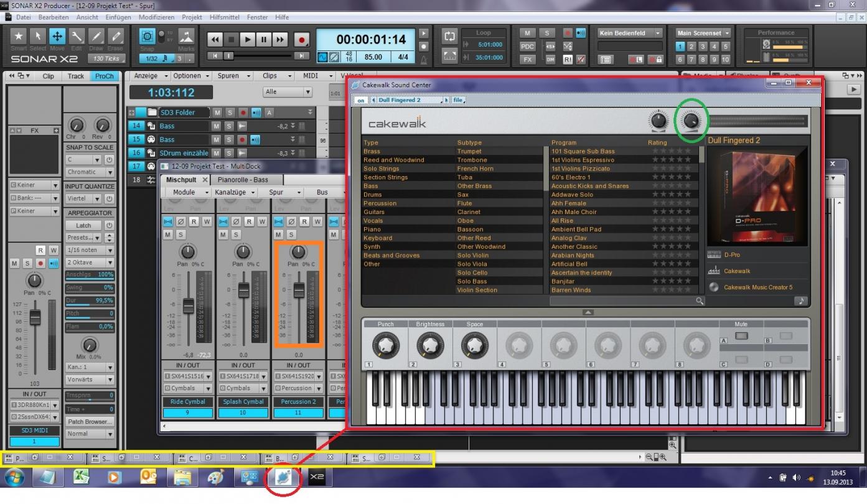Expand the Anzeige track view menu

point(151,76)
